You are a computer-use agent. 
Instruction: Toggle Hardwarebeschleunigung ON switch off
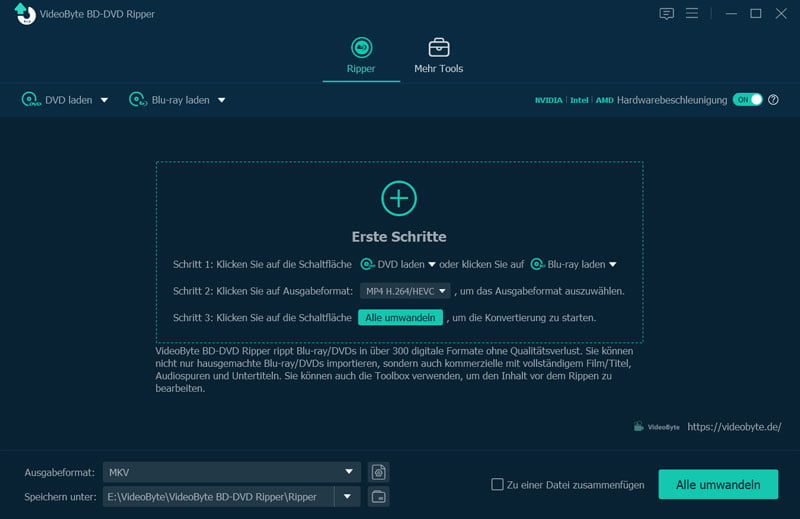(747, 100)
